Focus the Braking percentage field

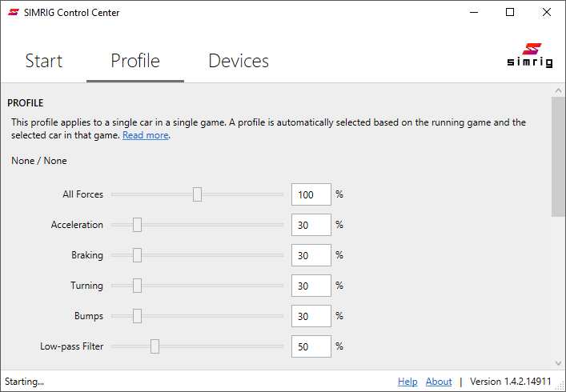point(311,255)
